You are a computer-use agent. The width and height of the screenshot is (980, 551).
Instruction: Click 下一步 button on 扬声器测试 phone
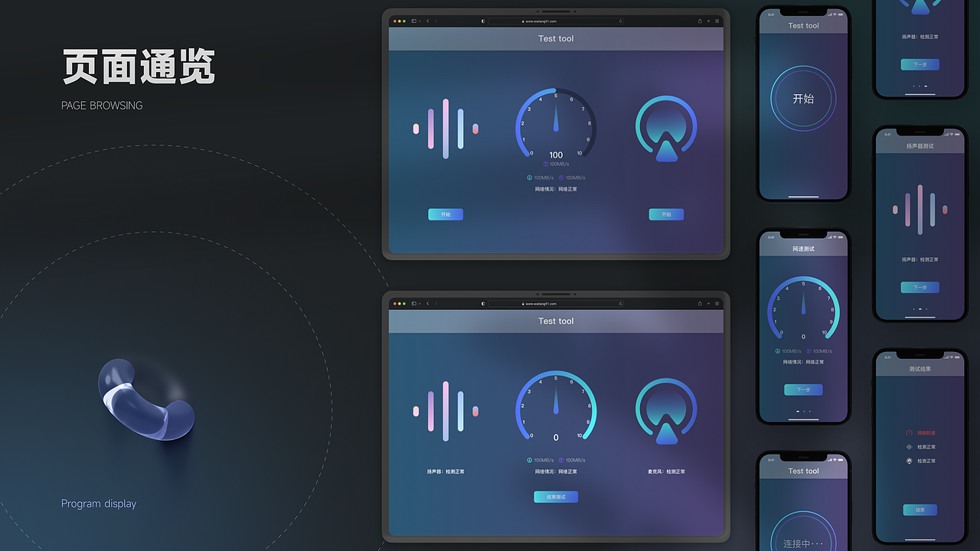click(920, 287)
